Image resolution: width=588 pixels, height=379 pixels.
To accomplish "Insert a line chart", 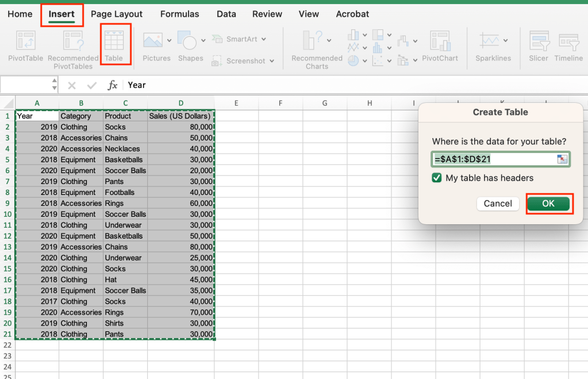I will pos(353,47).
